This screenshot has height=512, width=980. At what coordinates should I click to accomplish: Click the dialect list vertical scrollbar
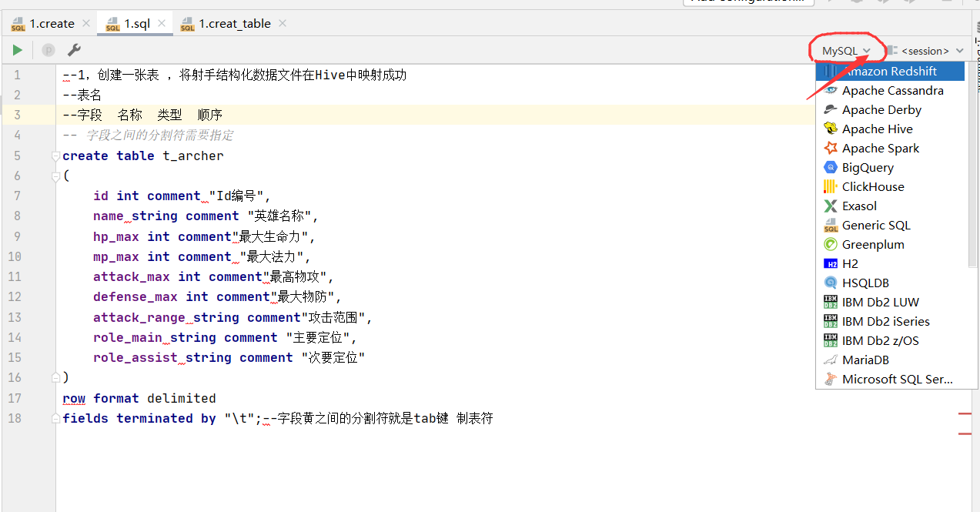pyautogui.click(x=972, y=166)
